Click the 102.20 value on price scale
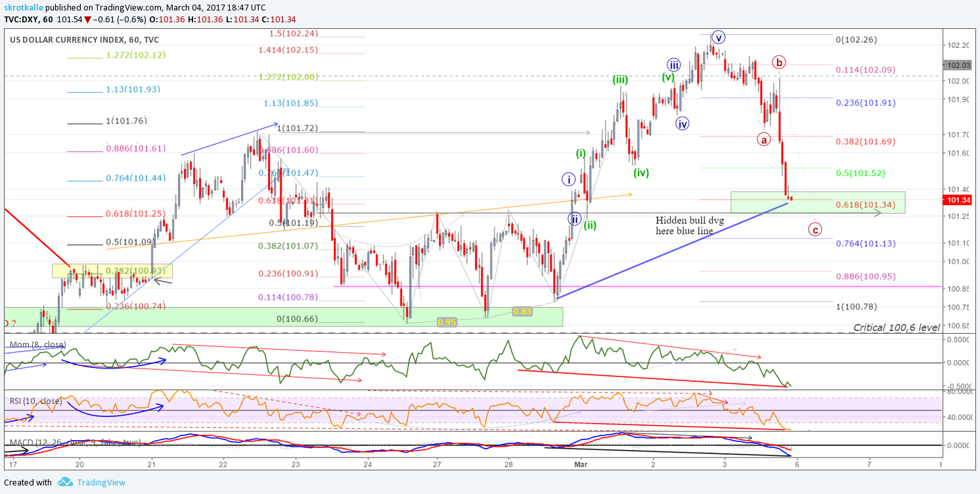This screenshot has height=494, width=980. (x=958, y=45)
